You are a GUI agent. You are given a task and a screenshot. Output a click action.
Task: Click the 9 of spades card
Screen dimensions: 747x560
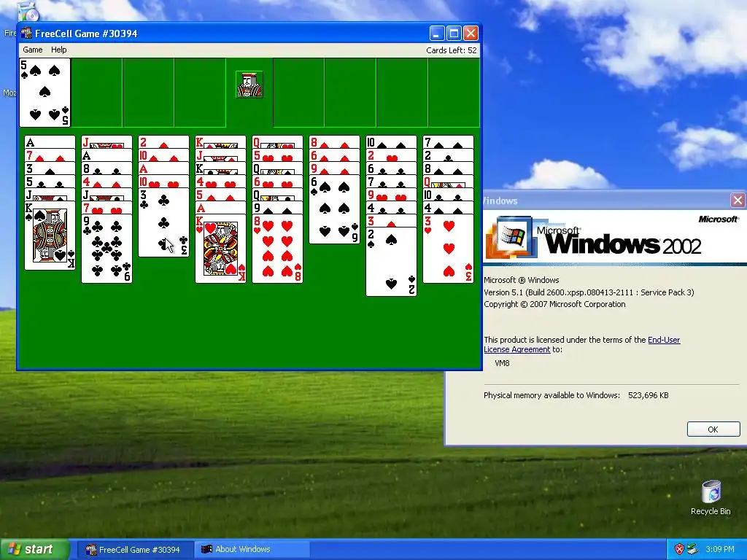pyautogui.click(x=277, y=208)
